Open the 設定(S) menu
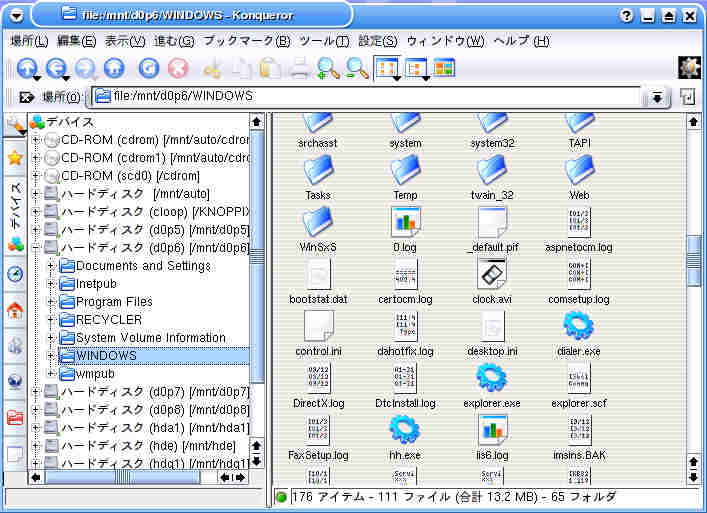Image resolution: width=707 pixels, height=513 pixels. point(378,41)
